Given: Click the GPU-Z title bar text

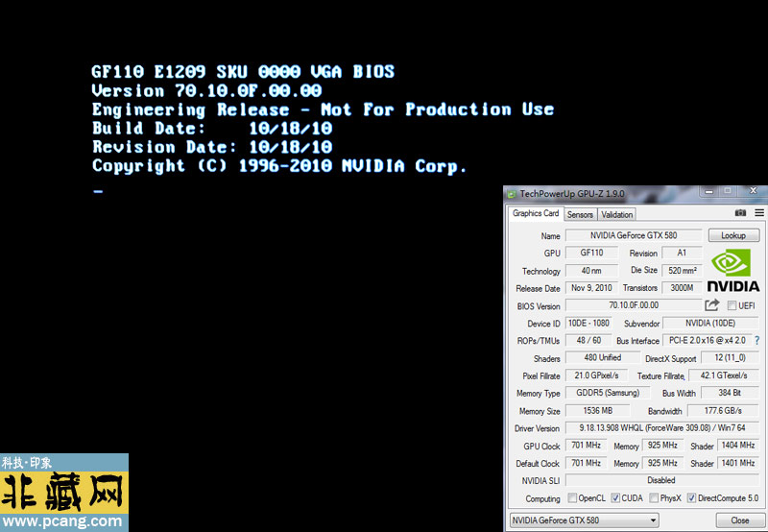Looking at the screenshot, I should (572, 194).
